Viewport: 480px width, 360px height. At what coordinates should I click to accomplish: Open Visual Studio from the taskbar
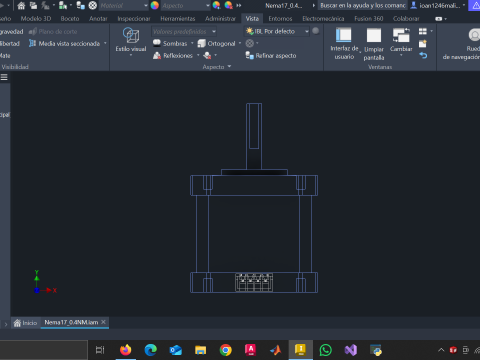pos(351,350)
